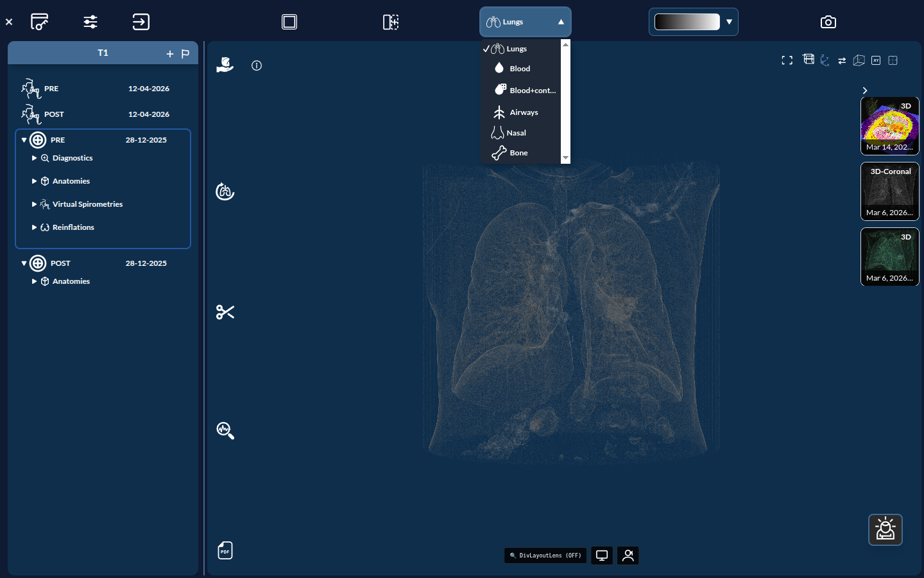The height and width of the screenshot is (578, 924).
Task: Open the 3D Mar 14 colorful thumbnail
Action: [x=890, y=126]
